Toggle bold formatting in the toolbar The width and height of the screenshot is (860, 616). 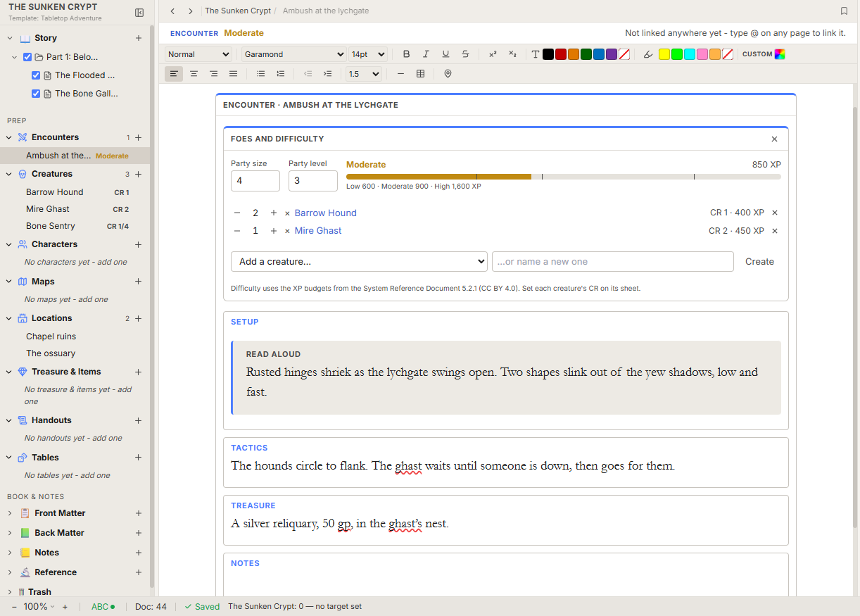[406, 54]
